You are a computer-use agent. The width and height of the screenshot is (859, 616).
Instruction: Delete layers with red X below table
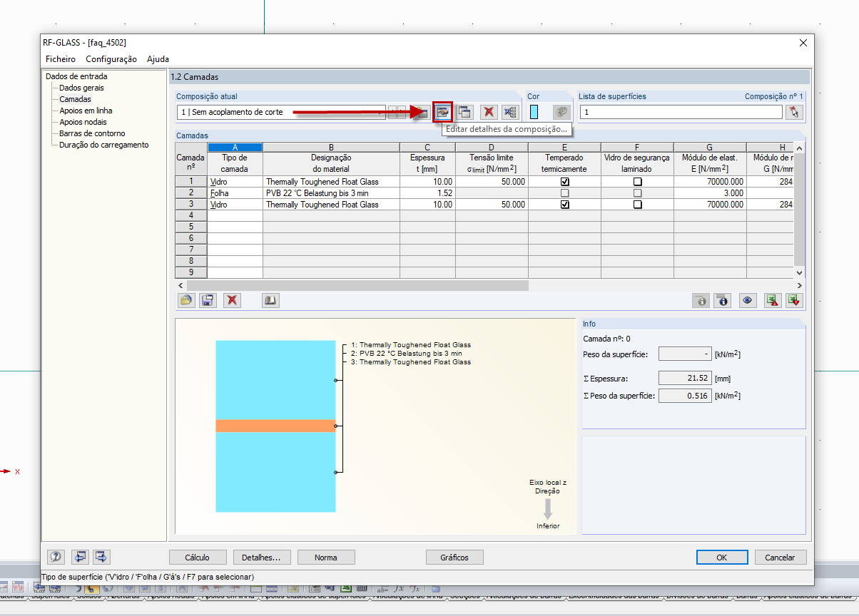[232, 300]
